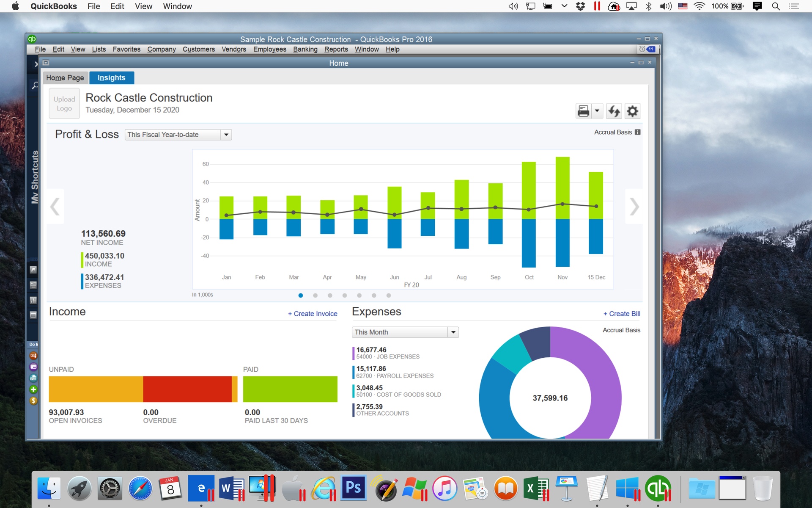Viewport: 812px width, 508px height.
Task: Expand the My Shortcuts sidebar chevron
Action: click(36, 64)
